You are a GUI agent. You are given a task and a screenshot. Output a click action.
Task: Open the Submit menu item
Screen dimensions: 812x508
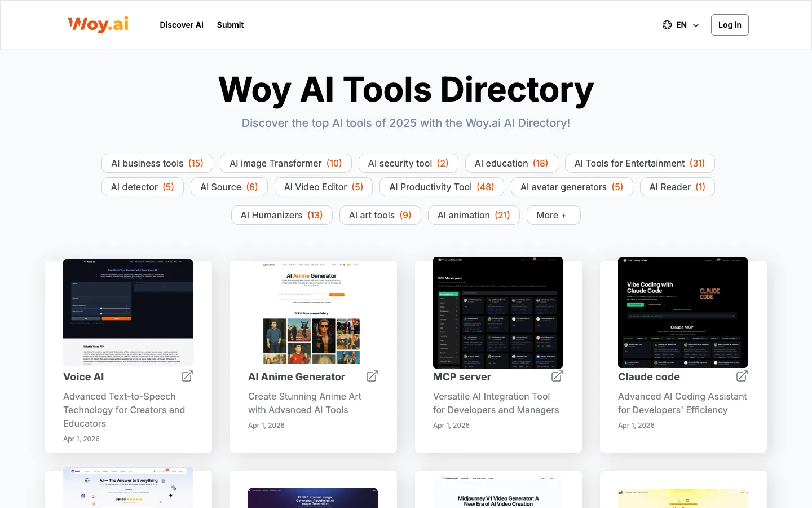tap(230, 25)
